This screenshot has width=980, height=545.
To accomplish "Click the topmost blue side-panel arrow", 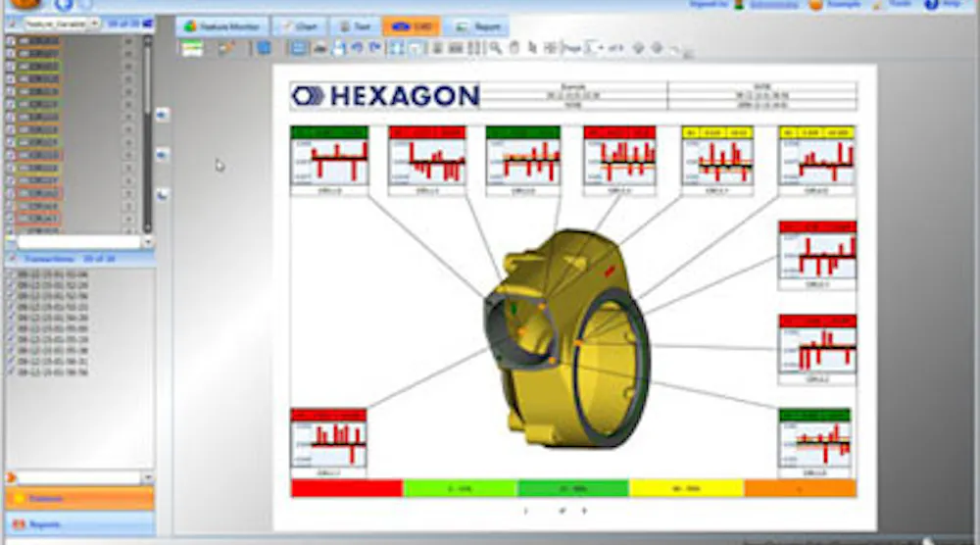I will (162, 115).
